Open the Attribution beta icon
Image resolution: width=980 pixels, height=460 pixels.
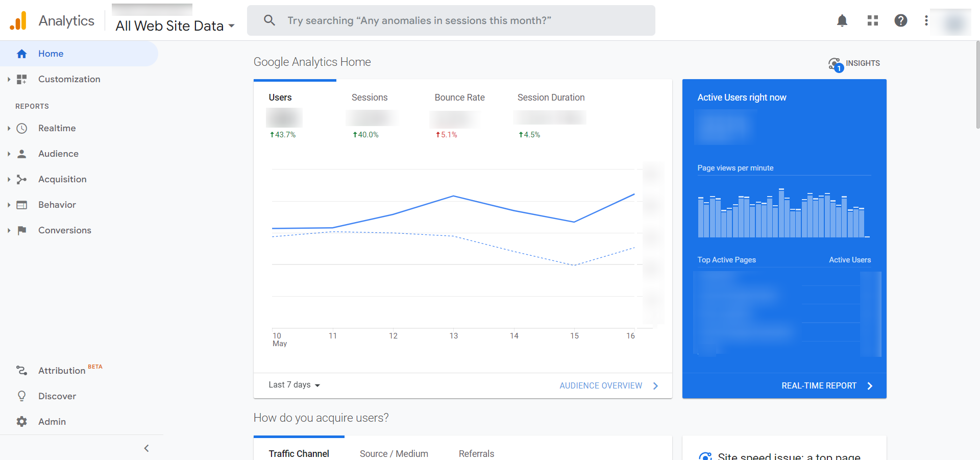(22, 371)
